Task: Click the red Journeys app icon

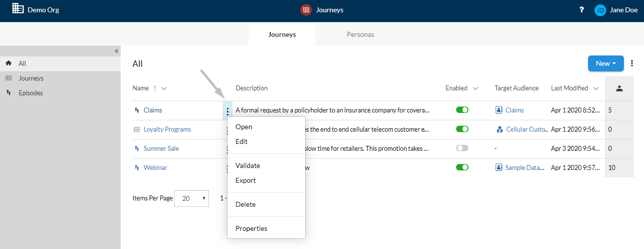Action: pyautogui.click(x=306, y=10)
